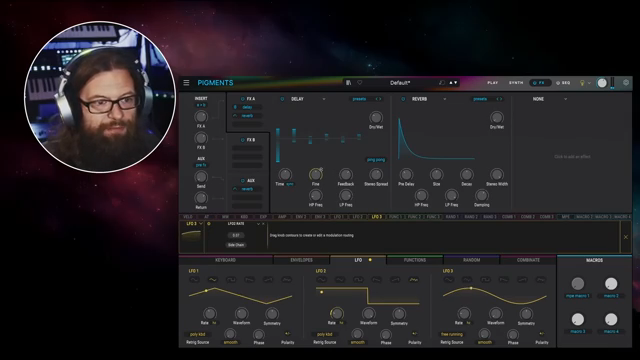Click the Delay Feedback knob
The image size is (640, 360).
[345, 175]
